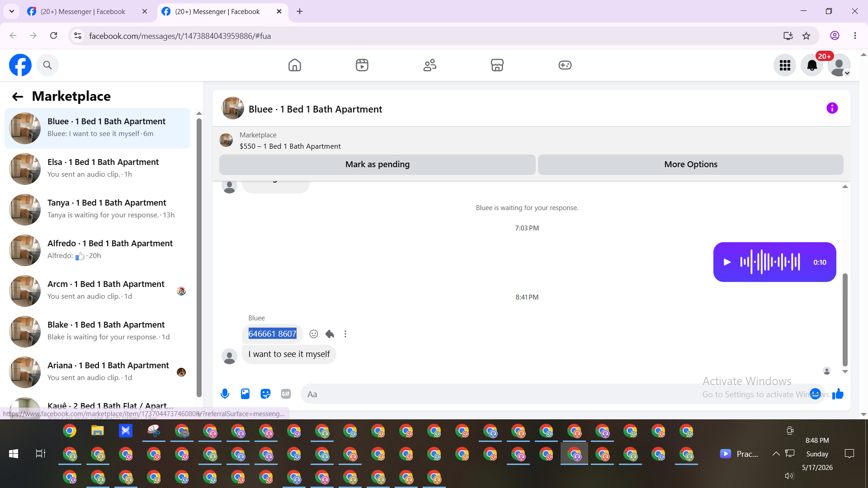Open the Friends icon
The width and height of the screenshot is (868, 488).
click(430, 65)
